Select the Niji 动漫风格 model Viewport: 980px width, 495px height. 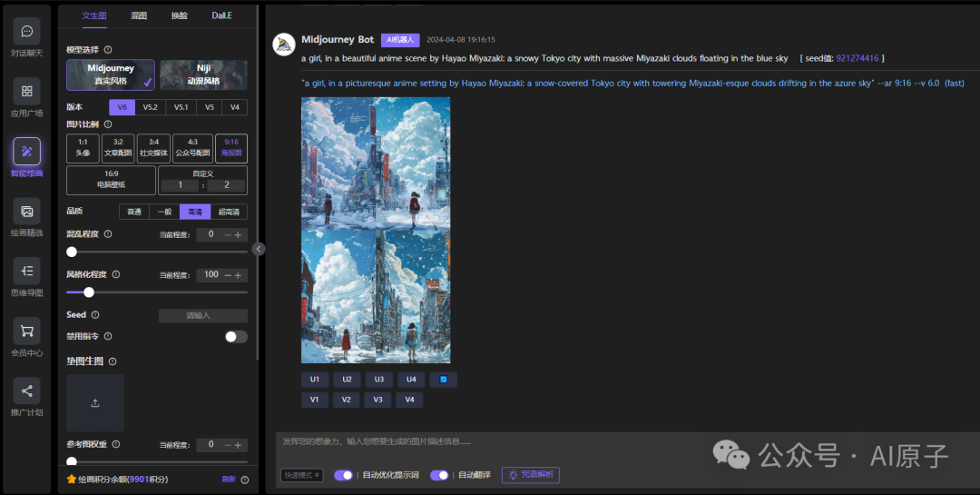[203, 75]
